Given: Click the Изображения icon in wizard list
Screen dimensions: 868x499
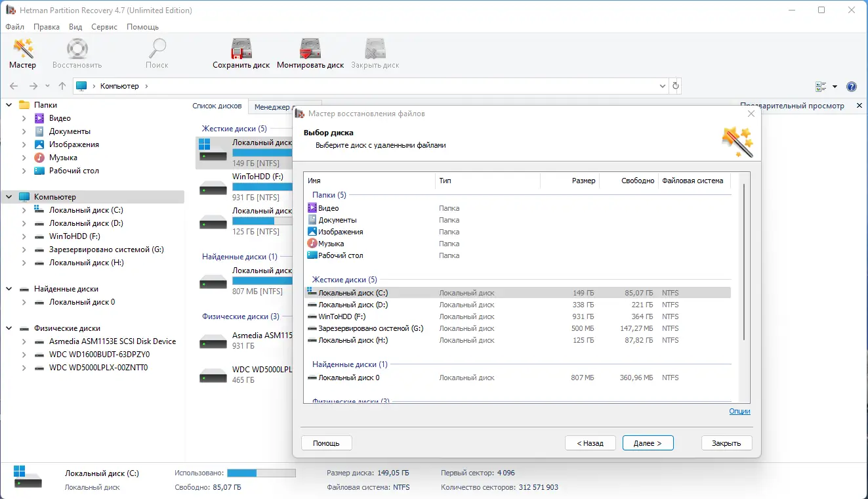Looking at the screenshot, I should click(x=312, y=232).
